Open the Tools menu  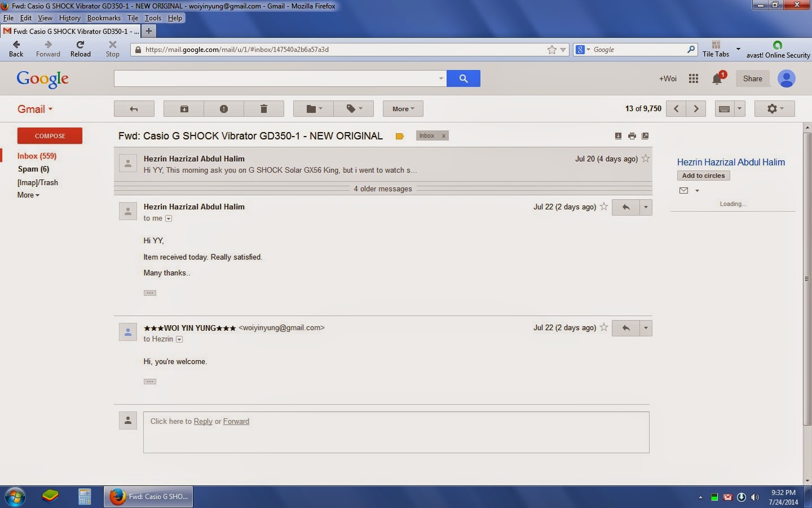click(153, 18)
